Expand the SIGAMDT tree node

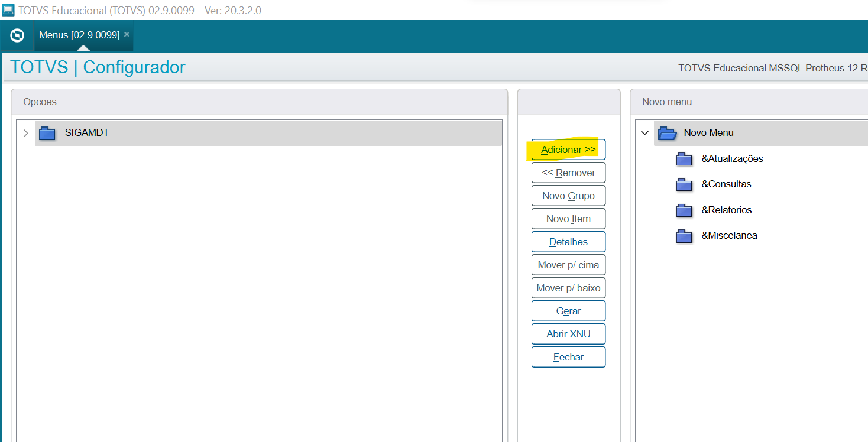pyautogui.click(x=25, y=133)
